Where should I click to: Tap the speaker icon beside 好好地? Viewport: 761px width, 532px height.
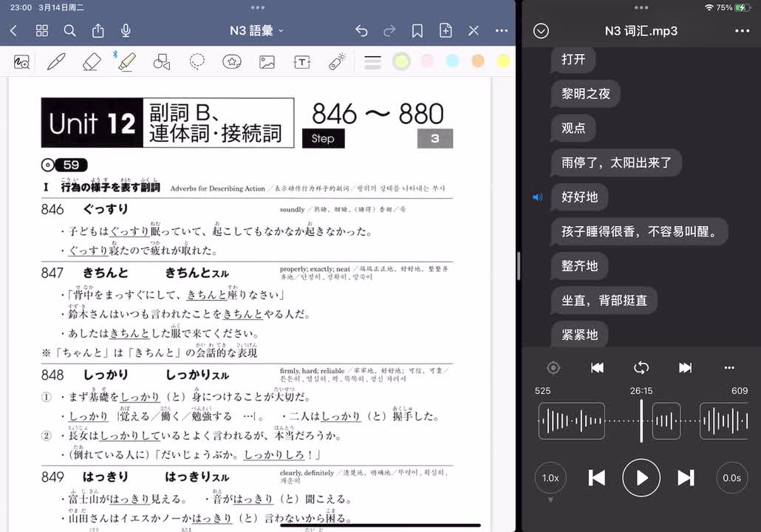[x=538, y=197]
